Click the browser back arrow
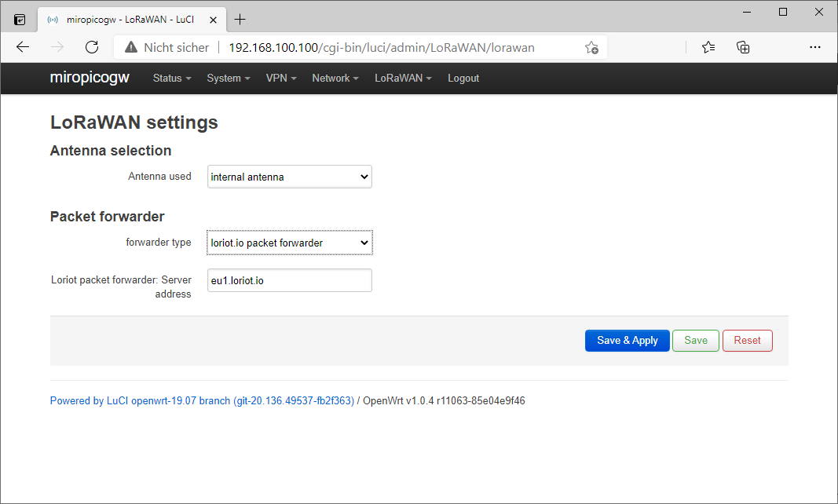Image resolution: width=838 pixels, height=504 pixels. tap(23, 47)
